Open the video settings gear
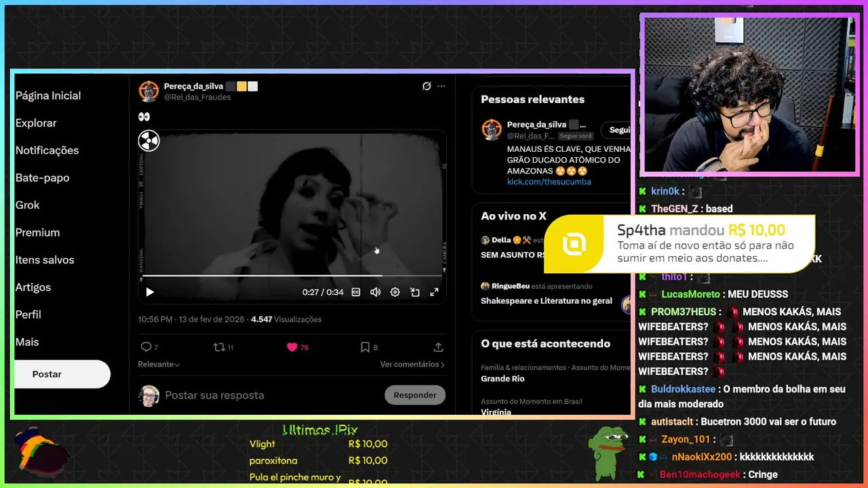The image size is (868, 488). (x=395, y=292)
